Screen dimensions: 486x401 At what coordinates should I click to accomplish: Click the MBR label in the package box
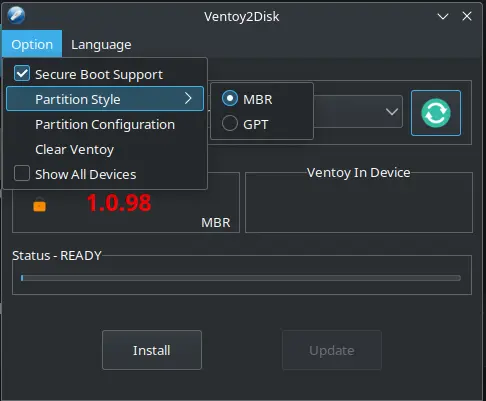[x=216, y=223]
